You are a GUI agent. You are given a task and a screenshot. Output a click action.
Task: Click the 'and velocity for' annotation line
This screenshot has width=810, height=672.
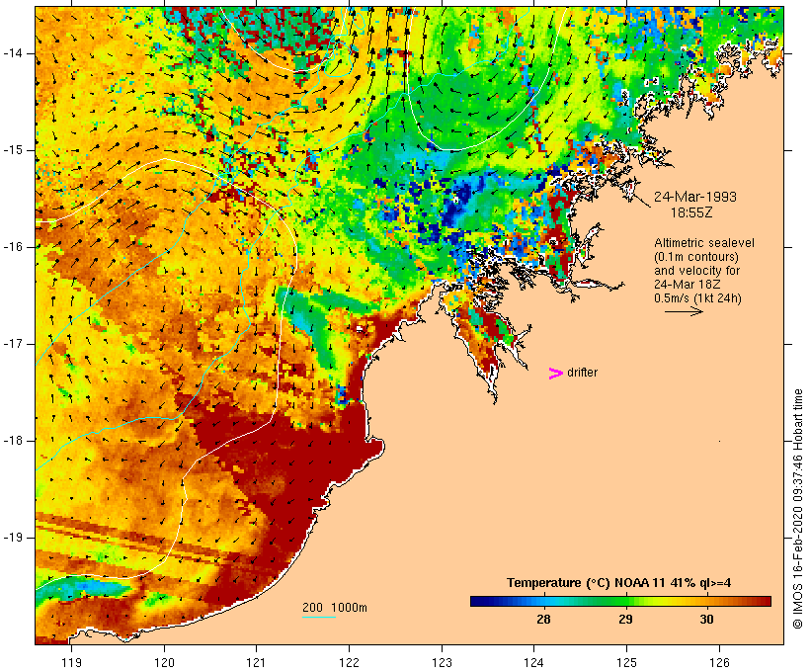(696, 271)
